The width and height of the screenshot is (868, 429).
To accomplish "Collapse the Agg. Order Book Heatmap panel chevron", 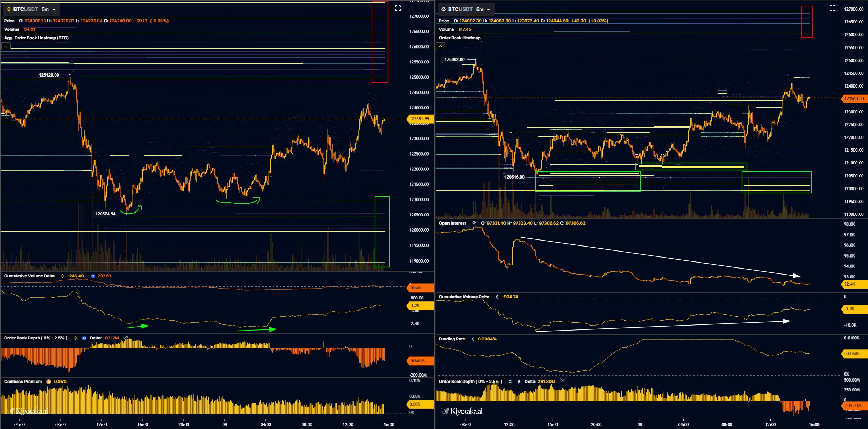I will coord(6,46).
